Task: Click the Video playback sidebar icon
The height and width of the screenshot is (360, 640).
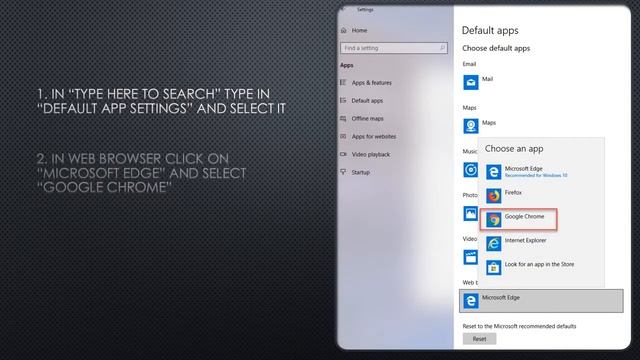Action: tap(343, 154)
